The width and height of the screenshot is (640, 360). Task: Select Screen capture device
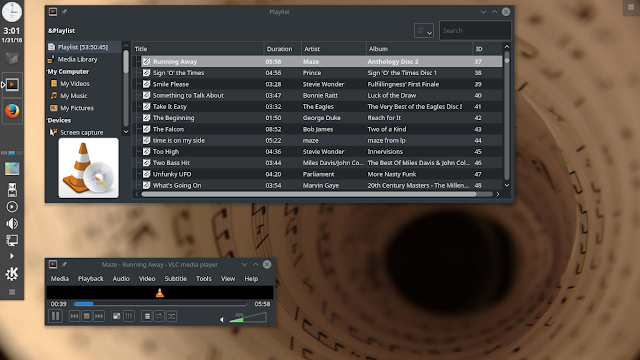[82, 133]
